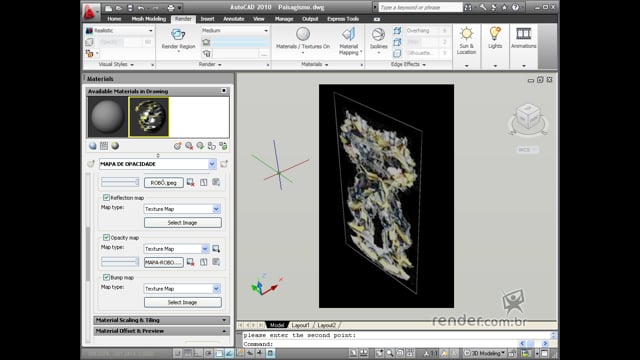Select the gray default material swatch

[107, 117]
